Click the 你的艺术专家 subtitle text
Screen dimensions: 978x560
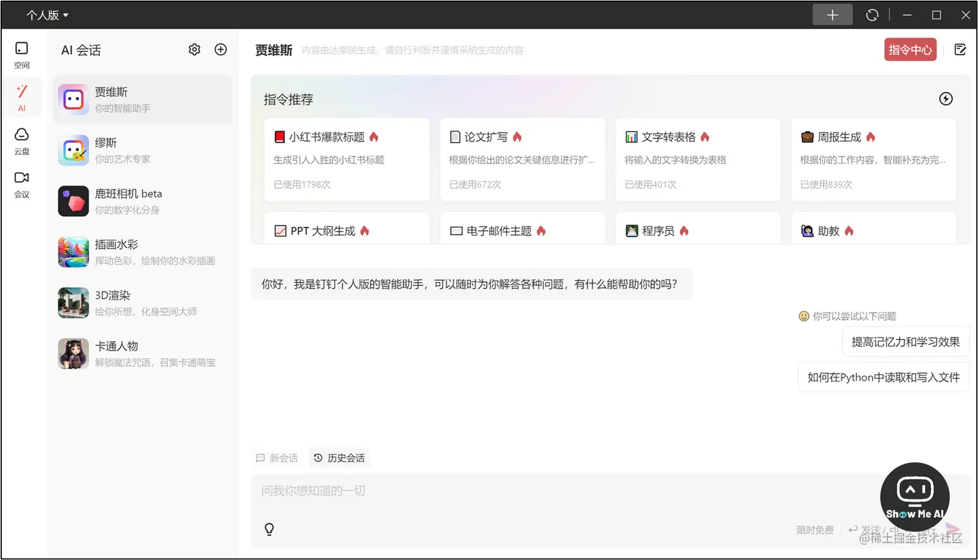coord(123,159)
